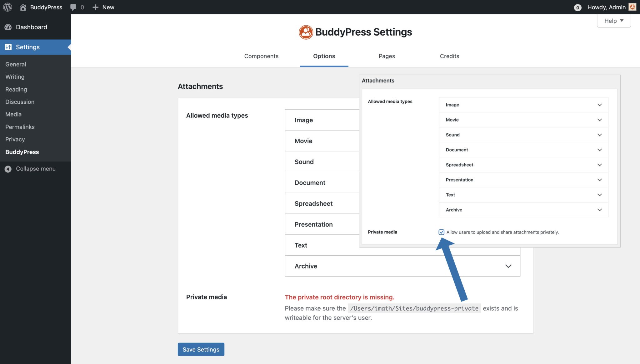The height and width of the screenshot is (364, 640).
Task: Click the Save Settings button
Action: [x=201, y=349]
